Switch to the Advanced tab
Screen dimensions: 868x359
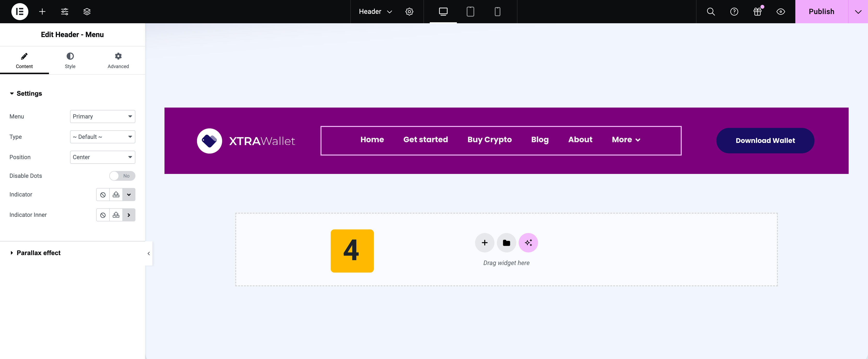point(118,60)
